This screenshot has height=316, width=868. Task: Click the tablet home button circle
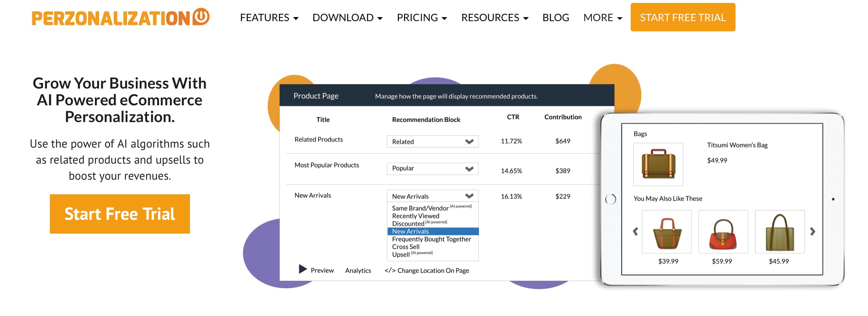click(x=610, y=199)
